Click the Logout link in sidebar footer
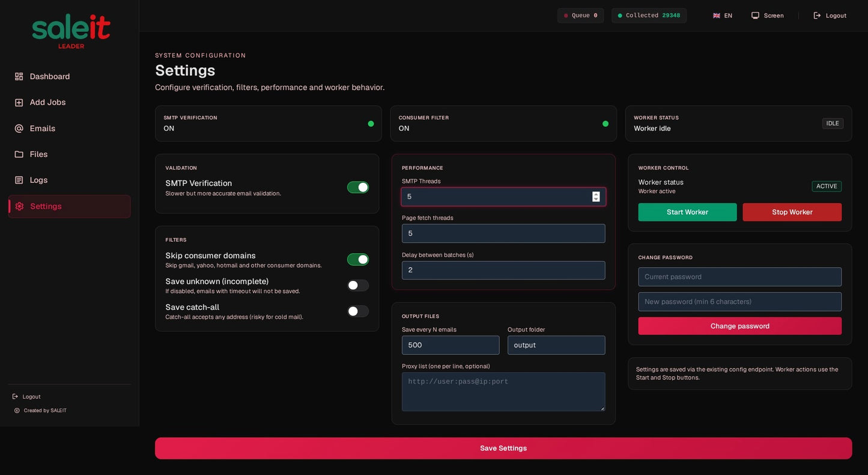This screenshot has width=868, height=475. tap(26, 397)
